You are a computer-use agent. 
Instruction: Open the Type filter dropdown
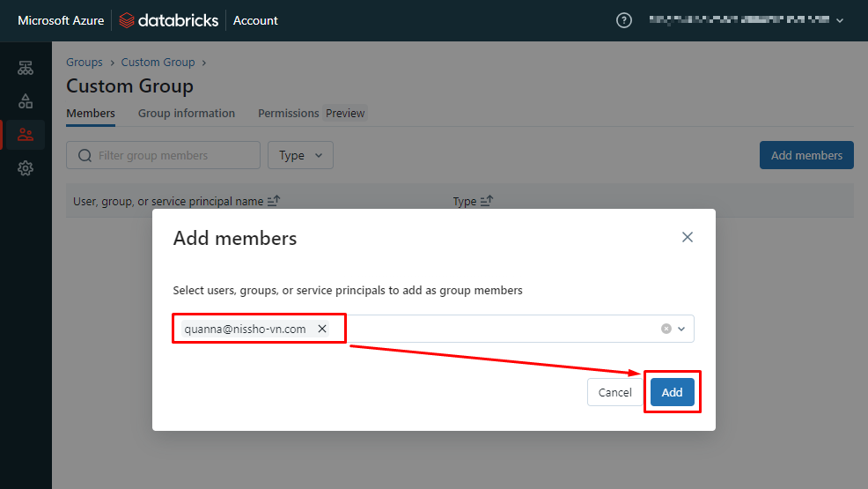[x=300, y=155]
